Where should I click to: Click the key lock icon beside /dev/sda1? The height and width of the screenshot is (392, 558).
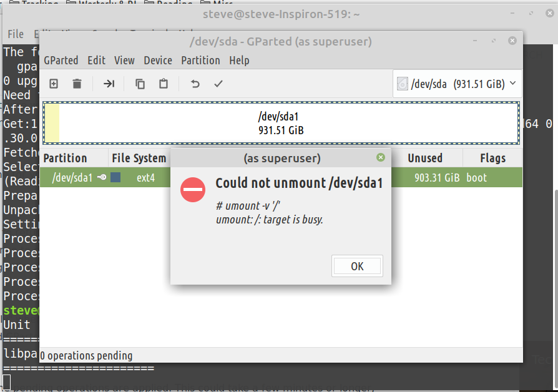102,177
